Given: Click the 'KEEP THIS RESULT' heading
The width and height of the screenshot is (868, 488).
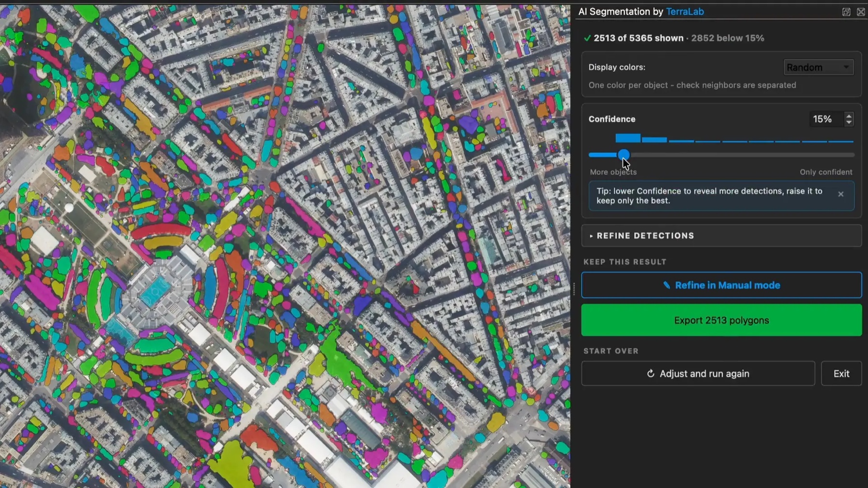Looking at the screenshot, I should coord(625,262).
